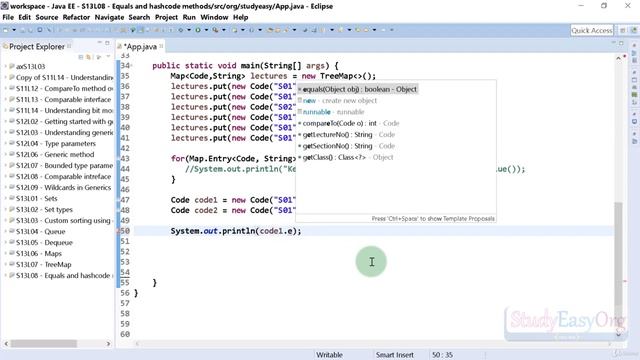Select the S13L06 - Maps project
The height and width of the screenshot is (360, 640).
point(38,253)
